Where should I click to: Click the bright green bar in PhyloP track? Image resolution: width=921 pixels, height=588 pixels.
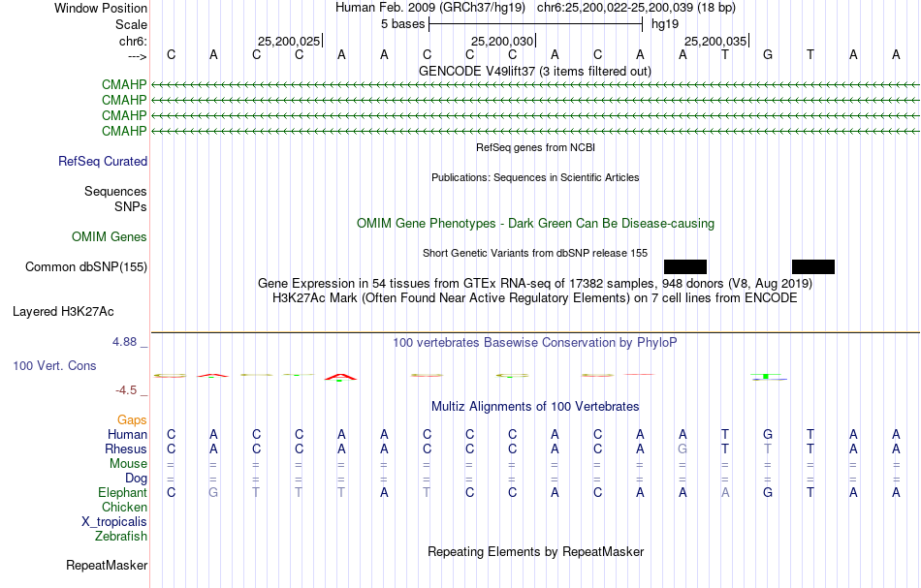coord(765,376)
